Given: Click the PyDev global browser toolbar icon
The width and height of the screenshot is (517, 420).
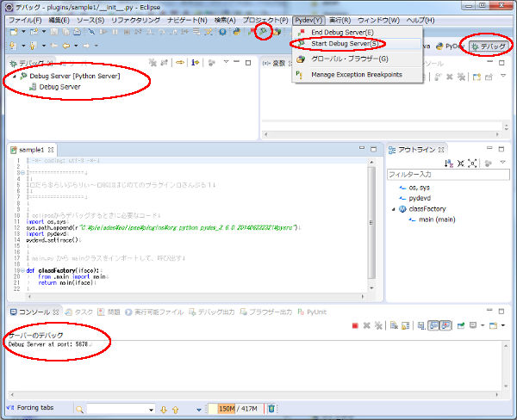Looking at the screenshot, I should [277, 32].
